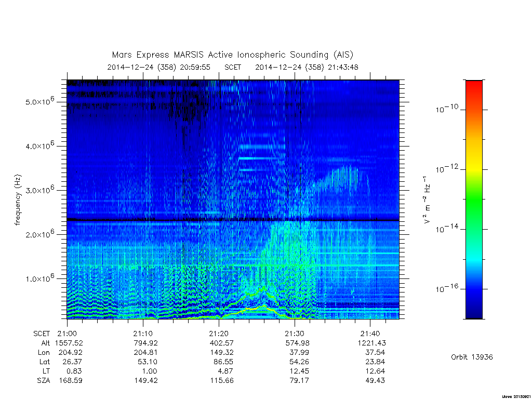Viewport: 532px width, 399px height.
Task: Click the 21:20 SCET time label
Action: pyautogui.click(x=219, y=334)
